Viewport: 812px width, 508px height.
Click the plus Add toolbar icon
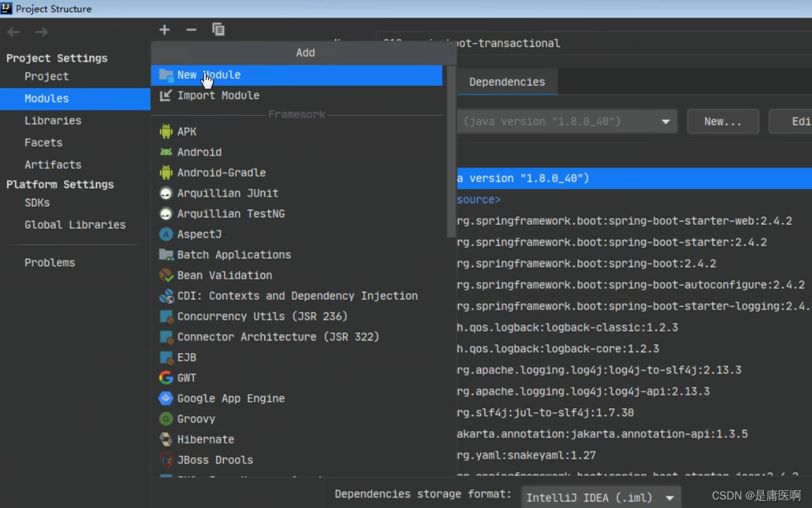click(164, 29)
